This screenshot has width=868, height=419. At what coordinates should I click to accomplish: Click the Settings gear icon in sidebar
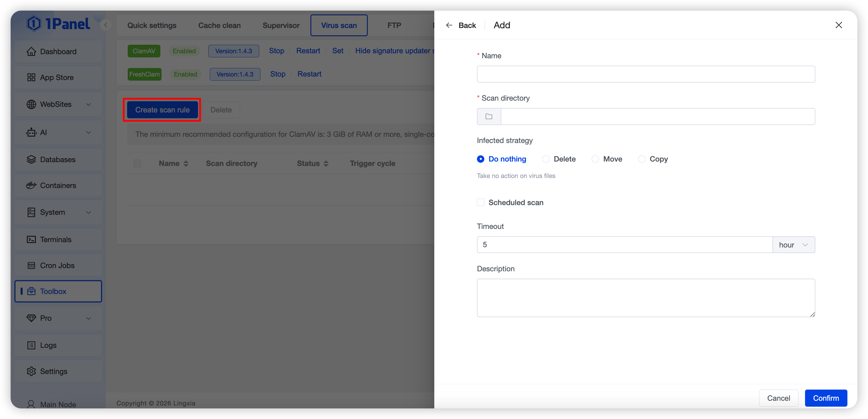click(x=31, y=371)
